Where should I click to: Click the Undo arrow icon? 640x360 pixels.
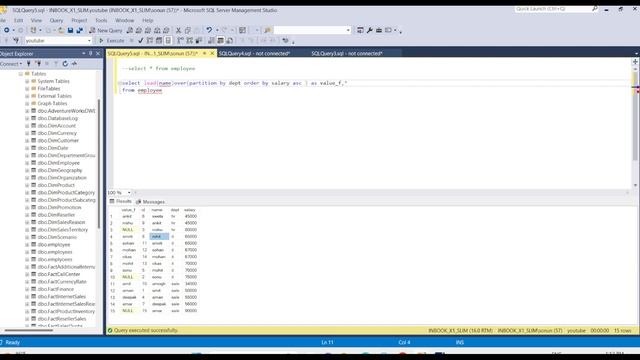click(x=209, y=30)
